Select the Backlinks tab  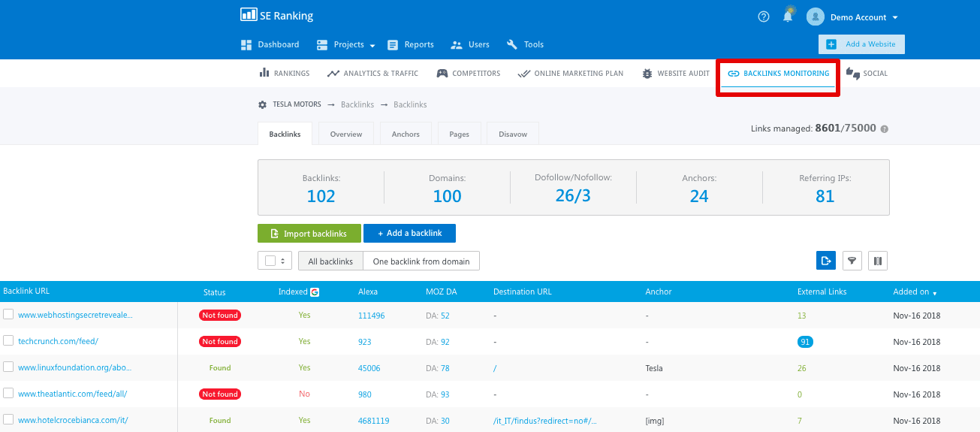pos(285,134)
